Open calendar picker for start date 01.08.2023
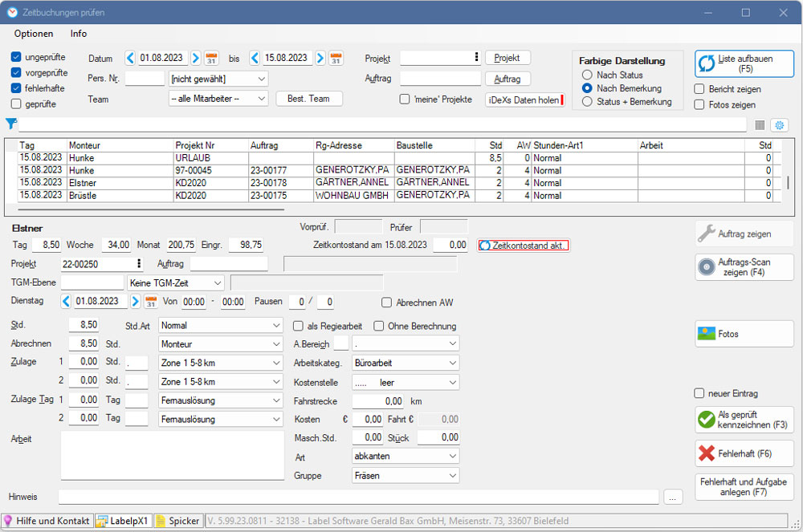Image resolution: width=803 pixels, height=532 pixels. [x=211, y=58]
